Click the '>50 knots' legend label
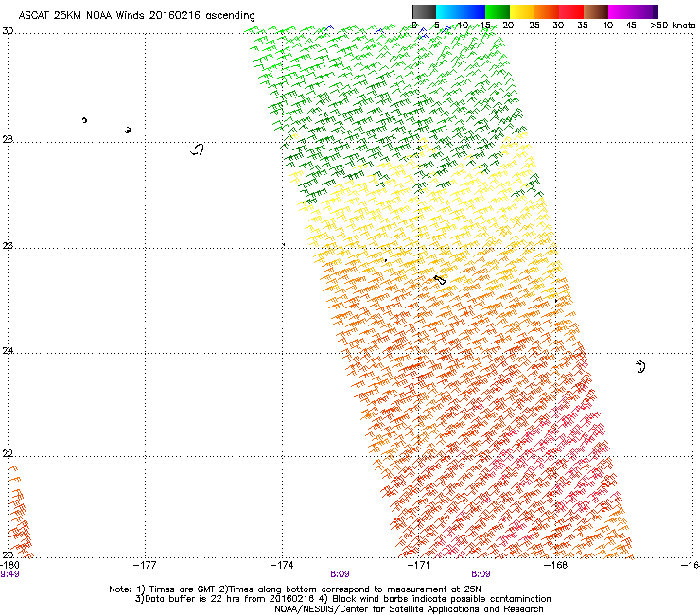Viewport: 700px width, 615px height. 673,26
